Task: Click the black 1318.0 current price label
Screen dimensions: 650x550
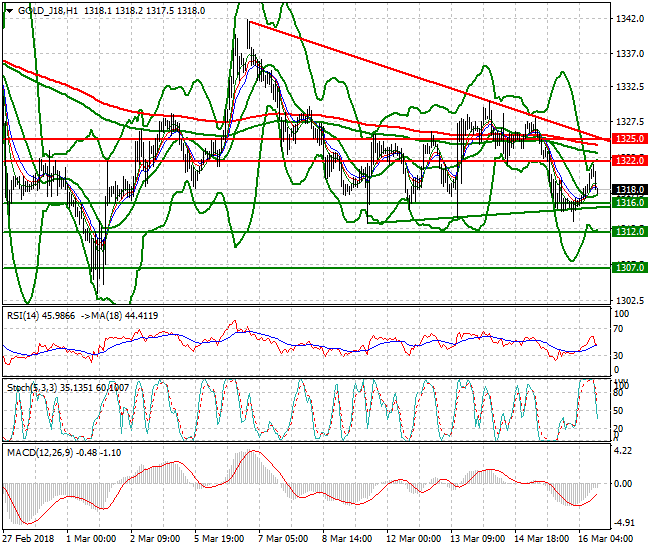Action: pos(629,190)
